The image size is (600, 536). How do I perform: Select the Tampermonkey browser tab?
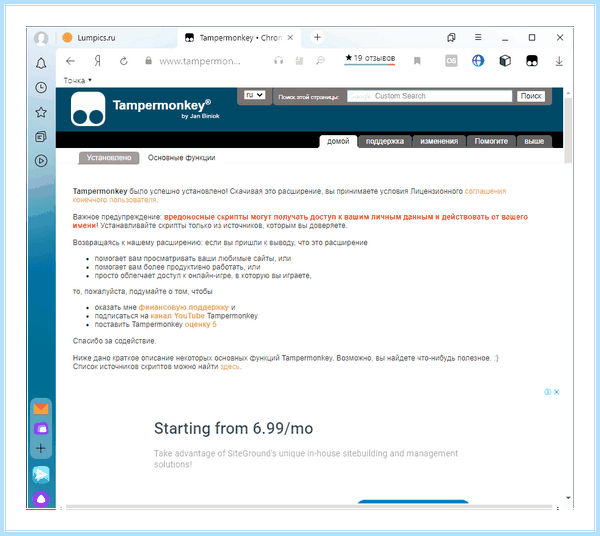237,38
